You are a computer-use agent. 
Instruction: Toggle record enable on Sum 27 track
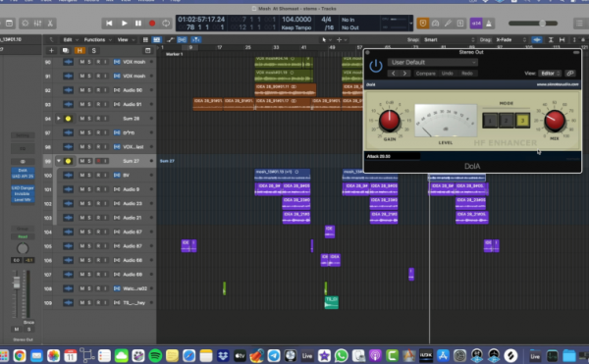(98, 161)
